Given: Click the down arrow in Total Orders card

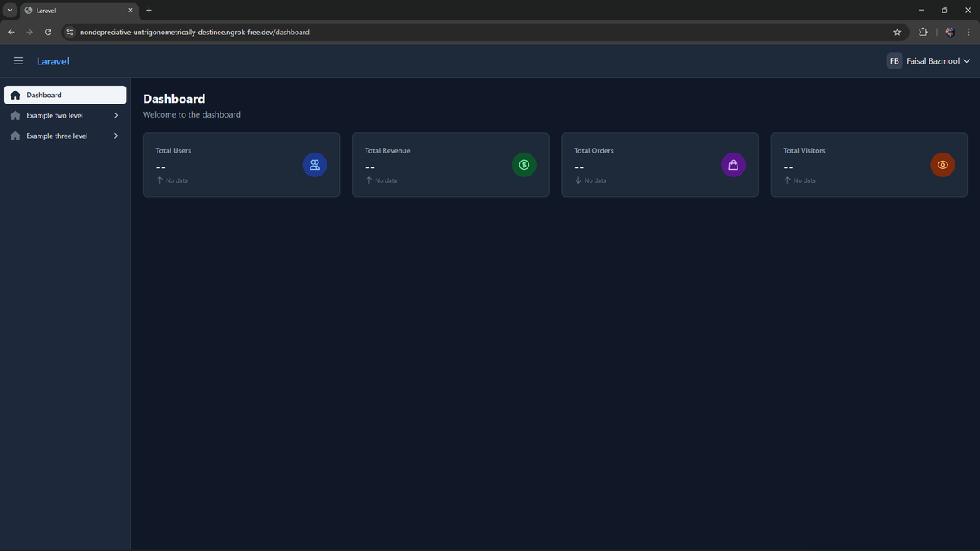Looking at the screenshot, I should (578, 180).
